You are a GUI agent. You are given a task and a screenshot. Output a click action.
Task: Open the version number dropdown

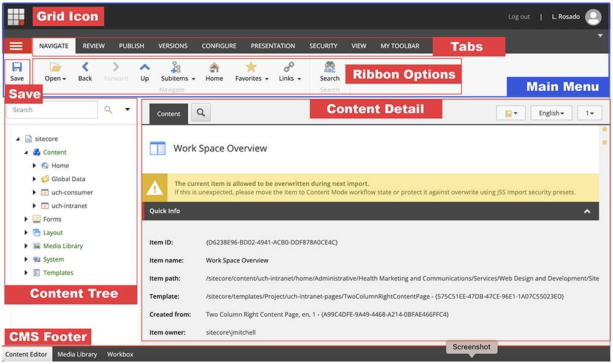(589, 113)
